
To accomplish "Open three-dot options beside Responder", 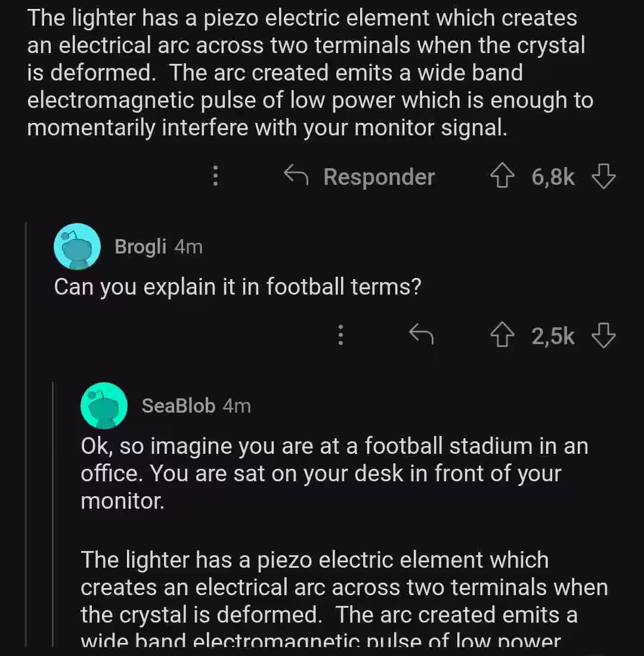I will click(215, 176).
